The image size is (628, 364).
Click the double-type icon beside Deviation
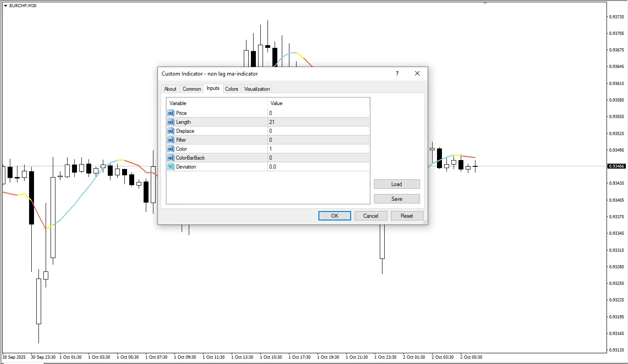coord(170,167)
